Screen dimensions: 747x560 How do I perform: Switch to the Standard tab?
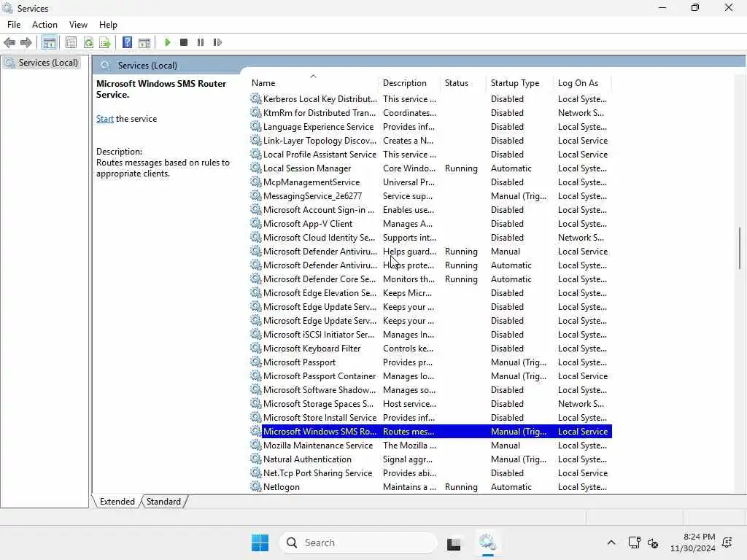click(163, 502)
